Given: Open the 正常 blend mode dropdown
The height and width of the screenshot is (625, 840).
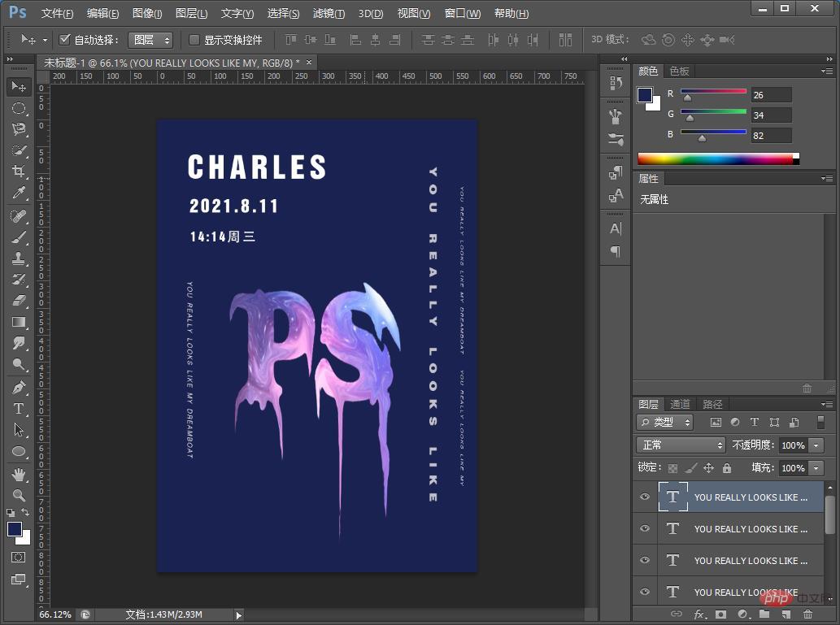Looking at the screenshot, I should (681, 445).
